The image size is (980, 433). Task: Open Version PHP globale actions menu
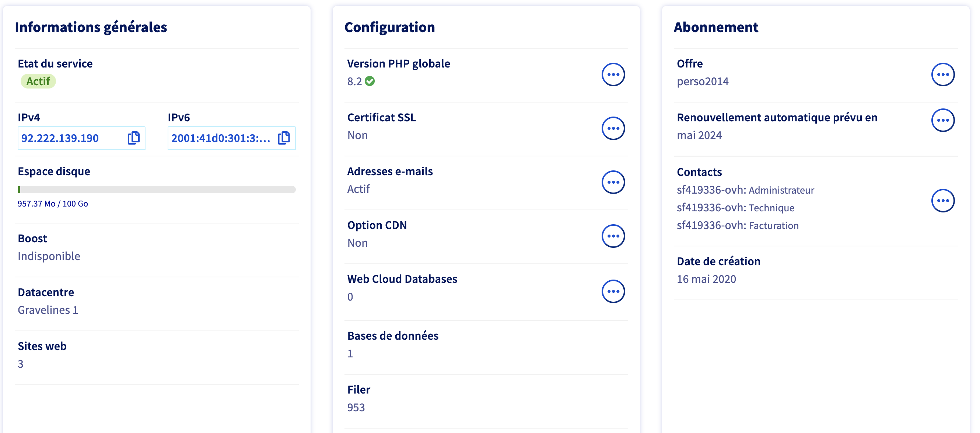(x=613, y=75)
